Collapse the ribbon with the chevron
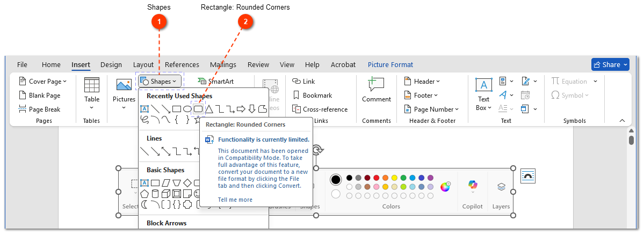The height and width of the screenshot is (235, 644). point(622,121)
